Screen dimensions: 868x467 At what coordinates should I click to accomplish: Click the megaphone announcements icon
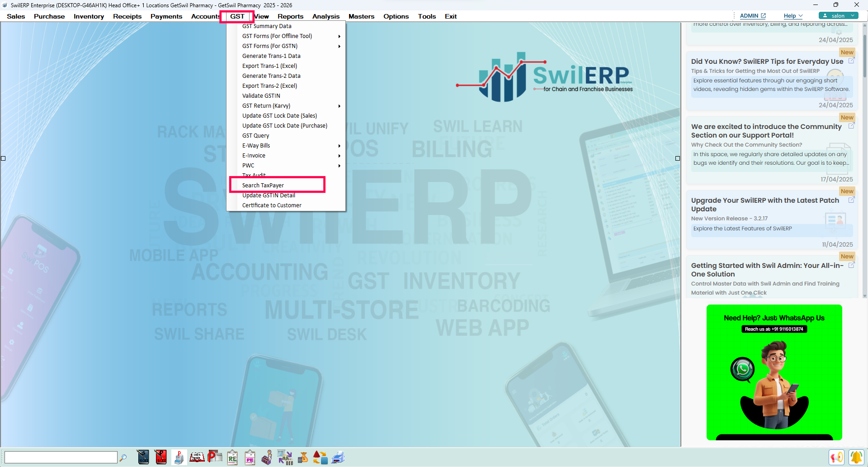836,457
